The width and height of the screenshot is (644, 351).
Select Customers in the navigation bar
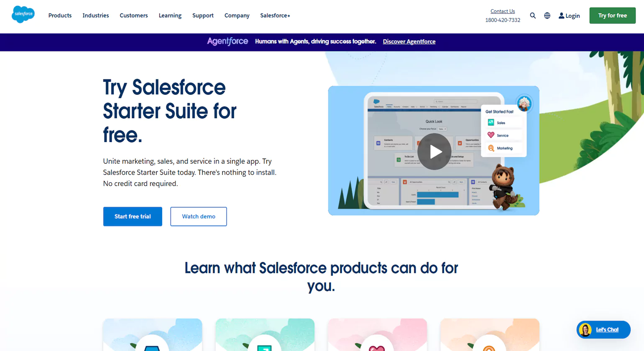[x=133, y=15]
